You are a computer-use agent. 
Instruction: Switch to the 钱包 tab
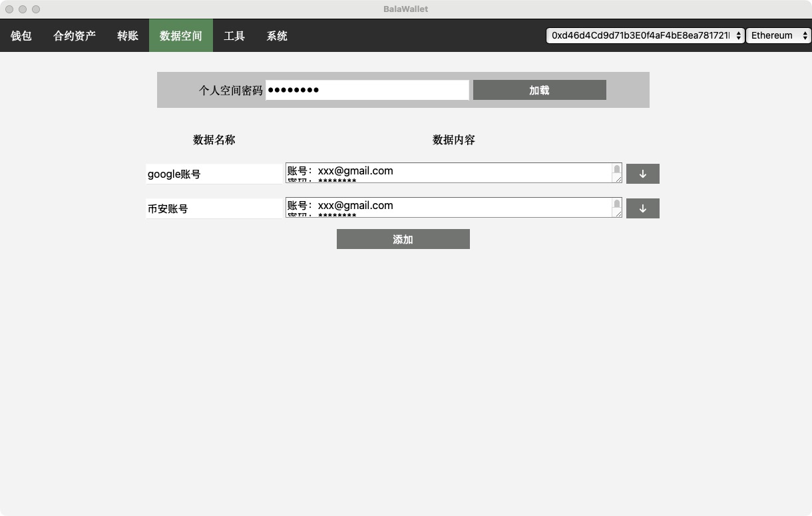click(x=21, y=36)
